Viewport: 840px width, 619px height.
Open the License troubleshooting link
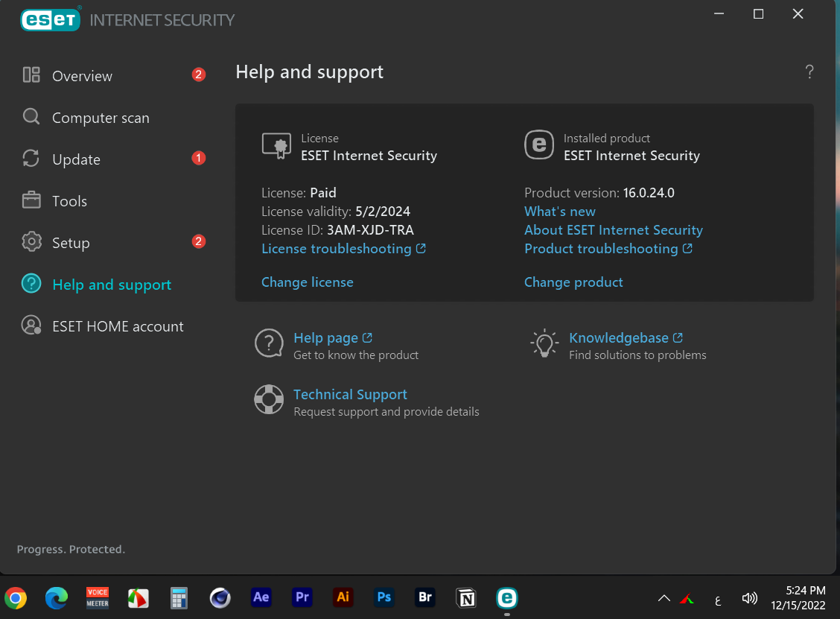tap(343, 249)
